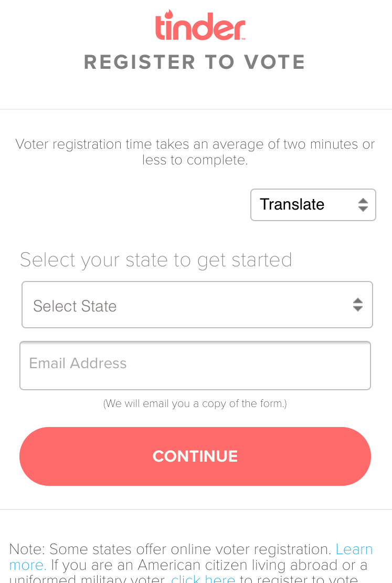
Task: Open the Translate language dropdown
Action: 313,205
